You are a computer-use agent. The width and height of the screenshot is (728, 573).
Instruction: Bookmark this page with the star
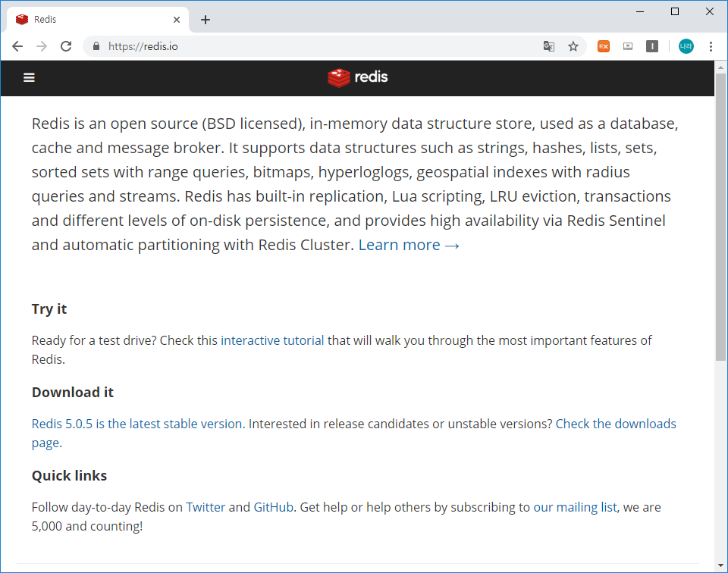click(x=573, y=46)
